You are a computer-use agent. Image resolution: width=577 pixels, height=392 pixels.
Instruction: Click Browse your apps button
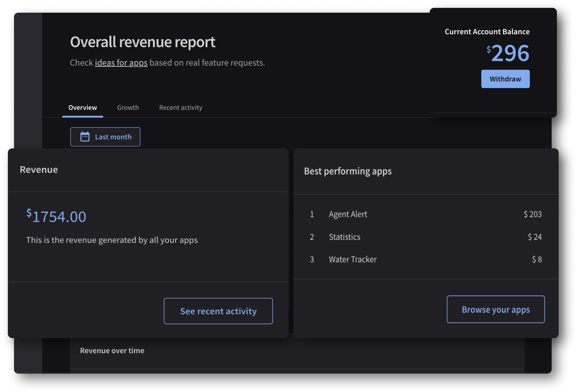point(495,309)
